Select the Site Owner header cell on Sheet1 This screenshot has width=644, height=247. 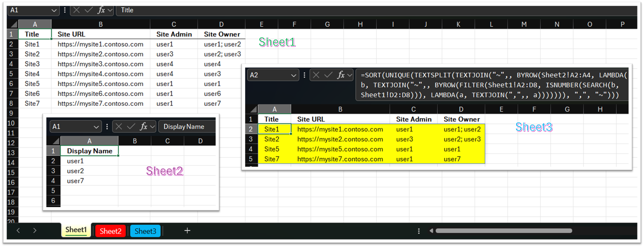point(221,34)
